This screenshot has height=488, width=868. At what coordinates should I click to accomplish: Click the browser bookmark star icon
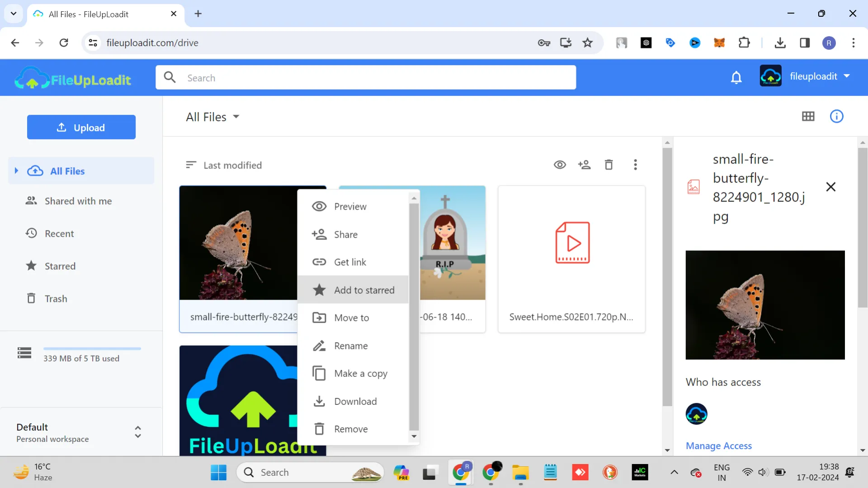tap(587, 43)
